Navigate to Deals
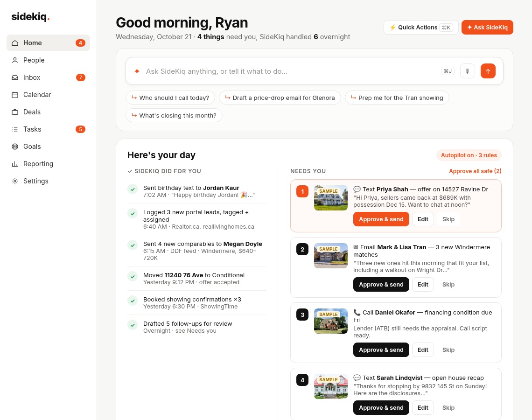 [48, 112]
